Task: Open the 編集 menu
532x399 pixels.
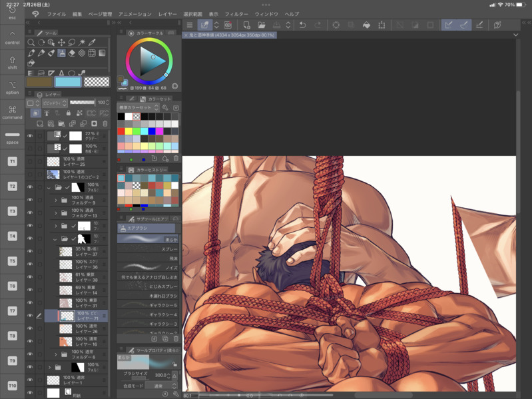Action: pyautogui.click(x=77, y=14)
